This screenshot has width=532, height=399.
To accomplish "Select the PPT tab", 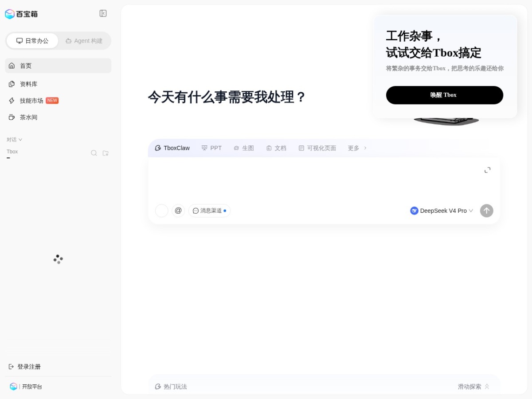I will [x=211, y=148].
